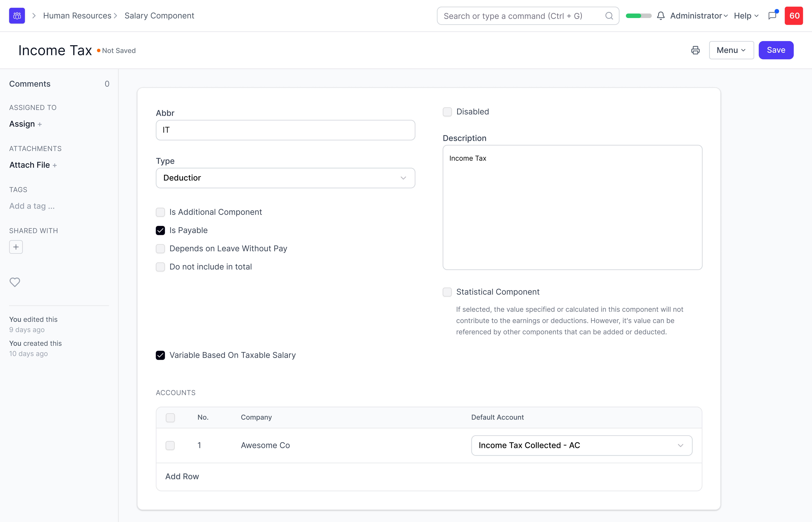Screen dimensions: 812x522
Task: Open the notifications bell
Action: coord(660,16)
